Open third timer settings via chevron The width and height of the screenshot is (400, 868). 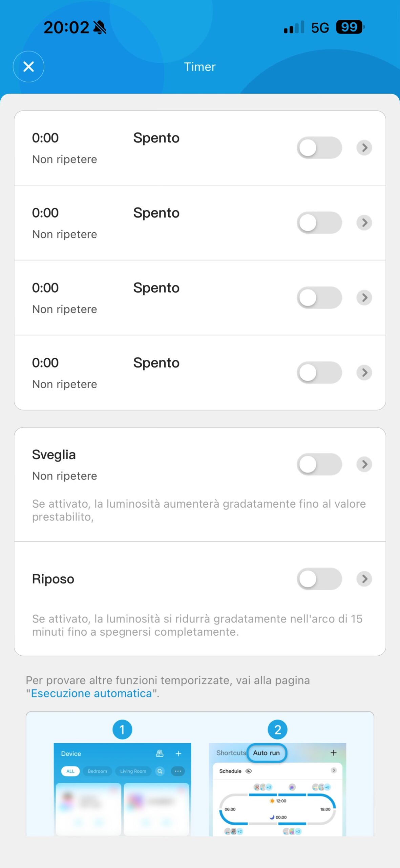364,298
